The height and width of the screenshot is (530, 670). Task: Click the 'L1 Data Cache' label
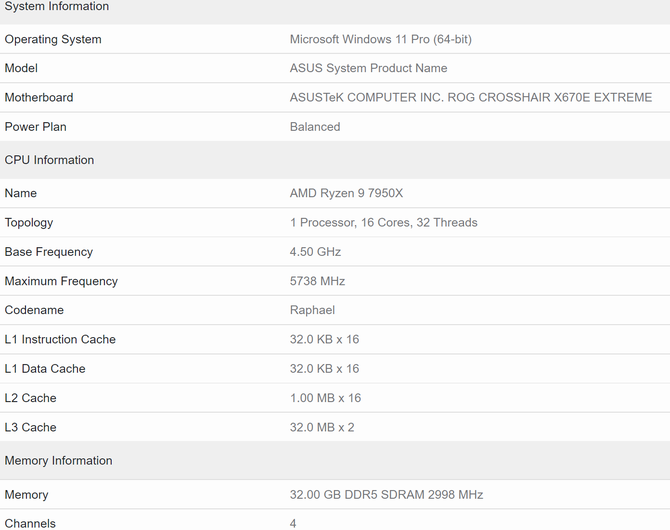[45, 369]
